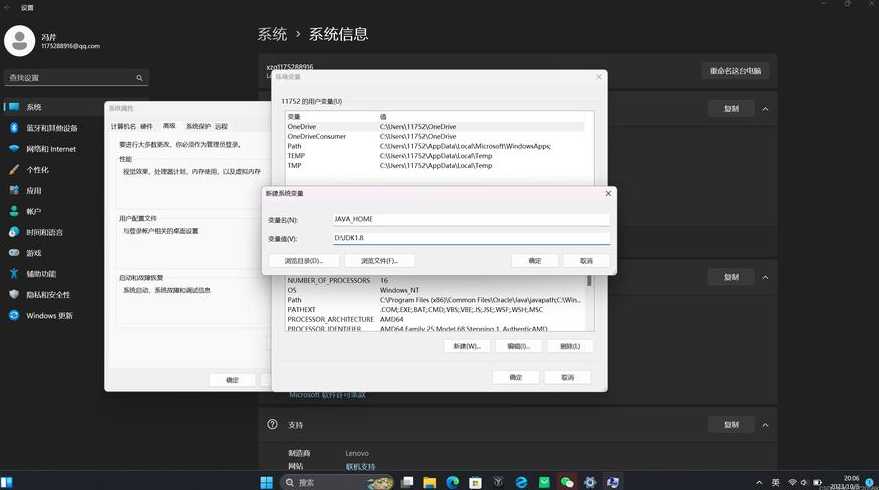Image resolution: width=879 pixels, height=490 pixels.
Task: Click Rename this PC button
Action: [735, 71]
